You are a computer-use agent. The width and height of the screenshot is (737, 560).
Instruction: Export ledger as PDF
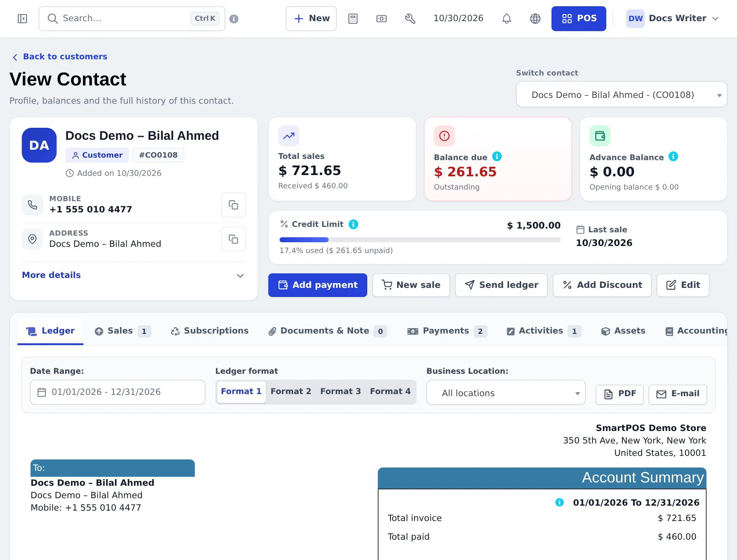tap(620, 394)
